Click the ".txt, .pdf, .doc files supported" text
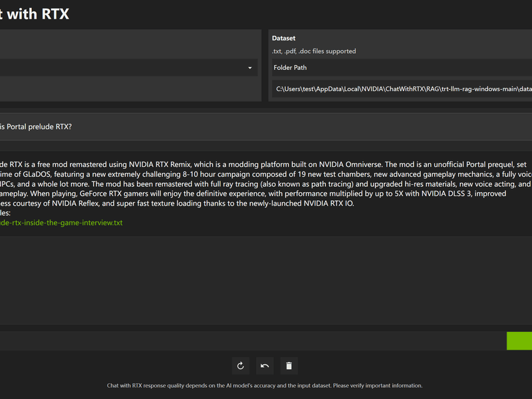This screenshot has height=399, width=532. pyautogui.click(x=314, y=51)
